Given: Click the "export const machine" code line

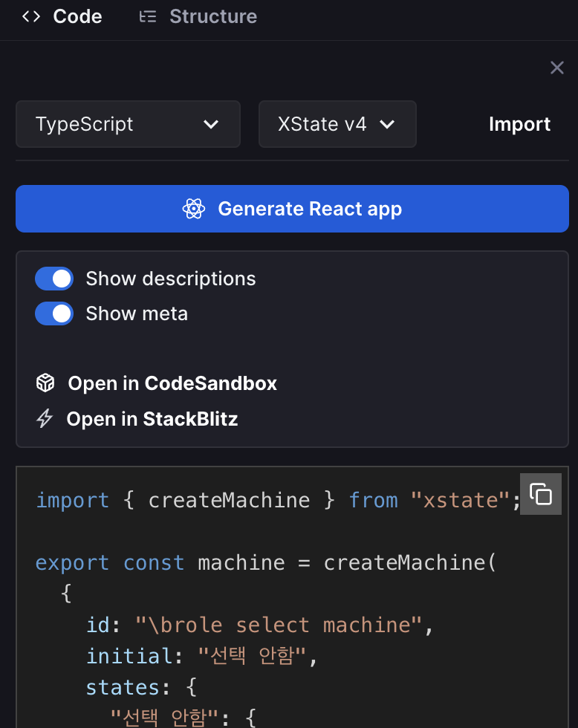Looking at the screenshot, I should point(266,563).
